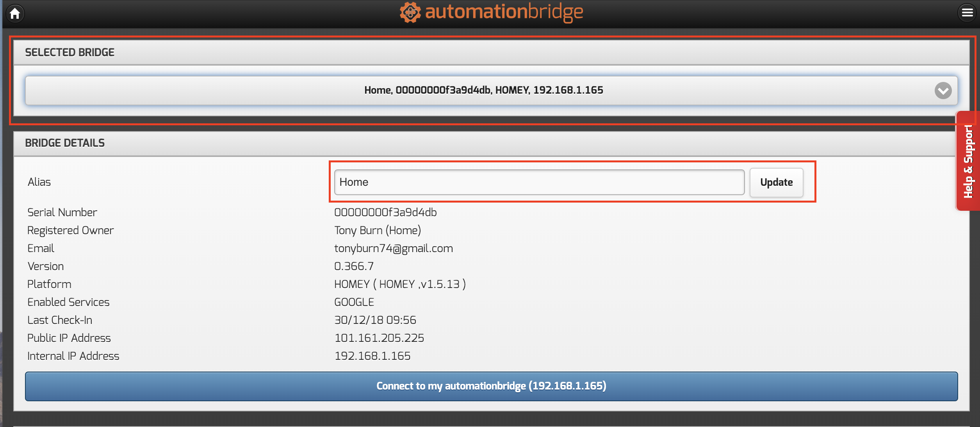Click the version number 0.366.7
This screenshot has height=427, width=980.
(354, 266)
